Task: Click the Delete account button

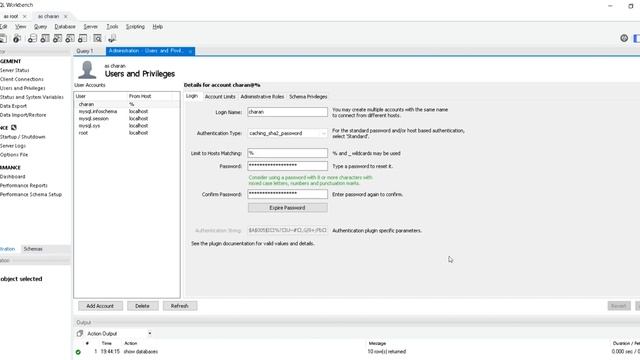Action: (142, 306)
